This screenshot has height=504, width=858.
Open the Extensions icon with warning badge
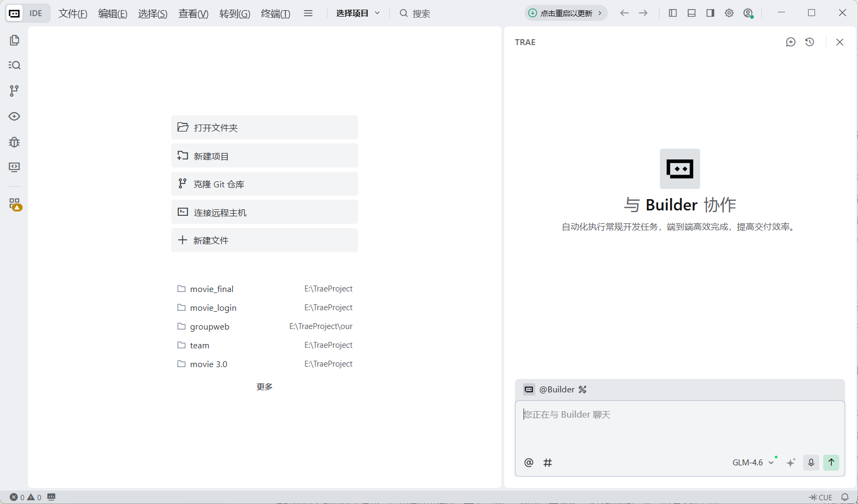(x=14, y=204)
